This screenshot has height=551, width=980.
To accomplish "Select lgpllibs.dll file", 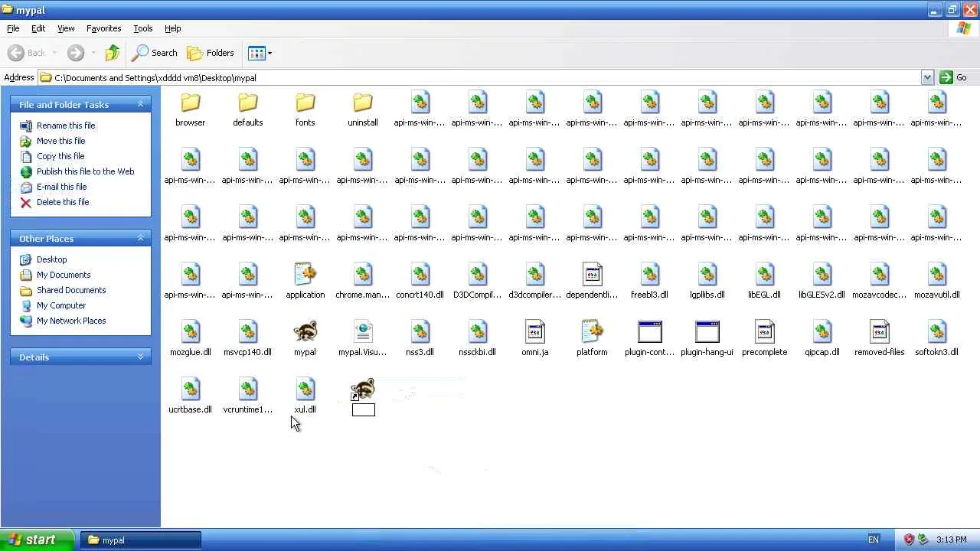I will (707, 282).
